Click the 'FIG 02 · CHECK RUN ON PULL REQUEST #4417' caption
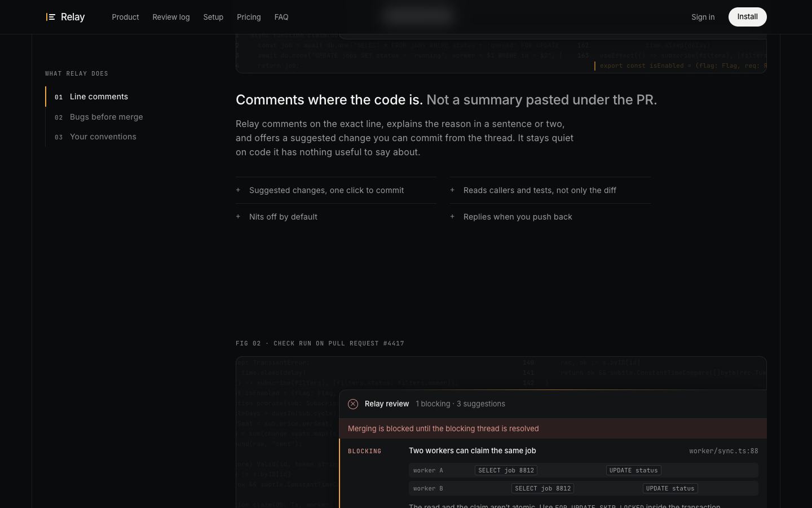The image size is (812, 508). (320, 343)
